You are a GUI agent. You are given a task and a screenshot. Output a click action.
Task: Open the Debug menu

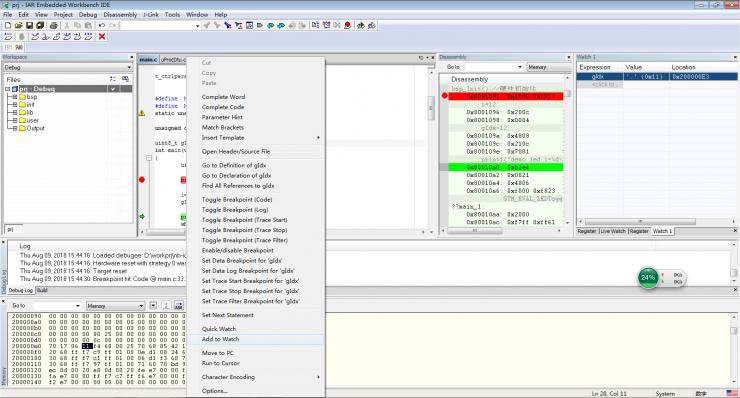point(88,15)
